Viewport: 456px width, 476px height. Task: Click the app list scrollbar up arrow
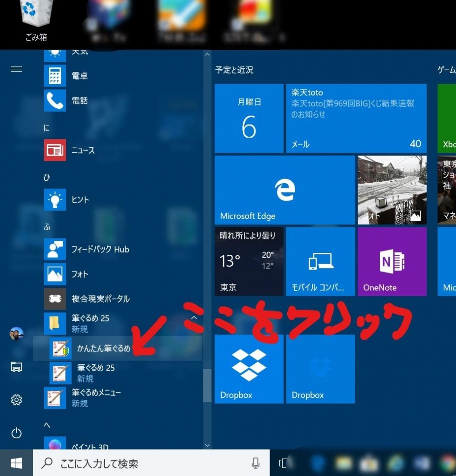(x=207, y=54)
